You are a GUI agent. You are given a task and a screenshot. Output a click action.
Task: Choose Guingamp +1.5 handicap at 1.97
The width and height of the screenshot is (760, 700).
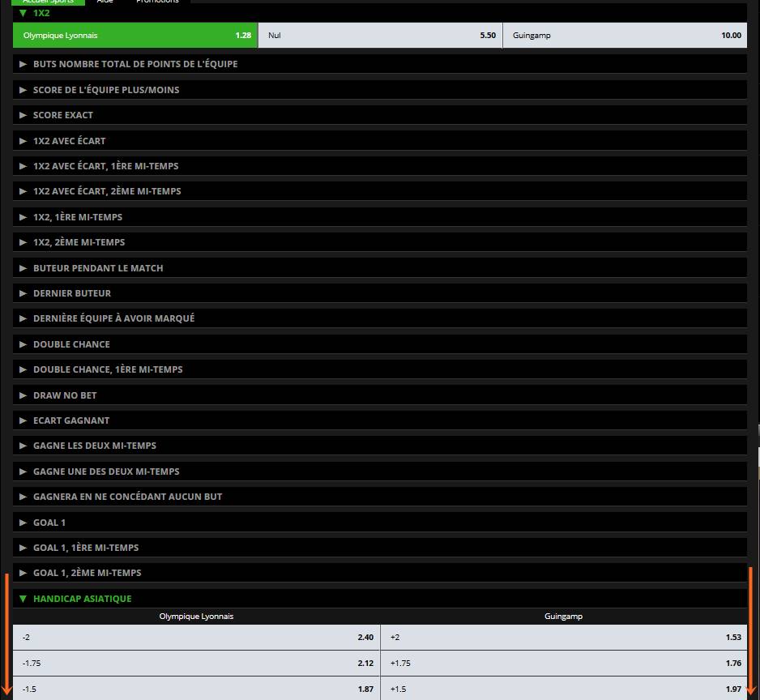pos(564,689)
